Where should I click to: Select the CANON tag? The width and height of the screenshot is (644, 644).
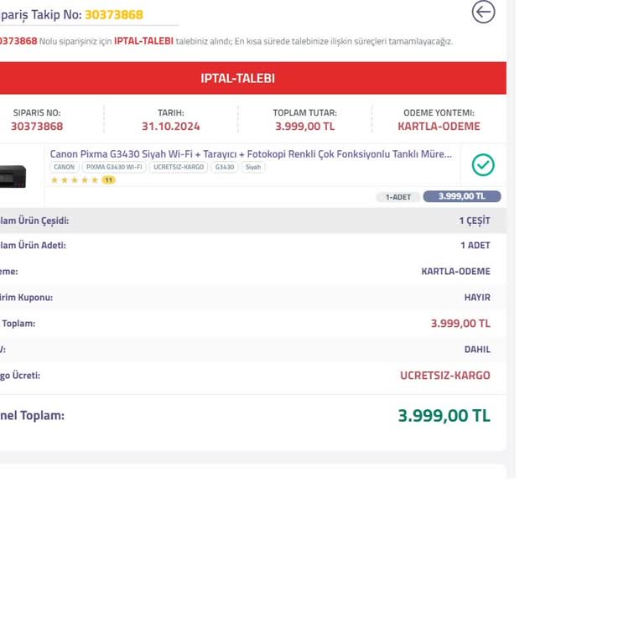point(64,167)
